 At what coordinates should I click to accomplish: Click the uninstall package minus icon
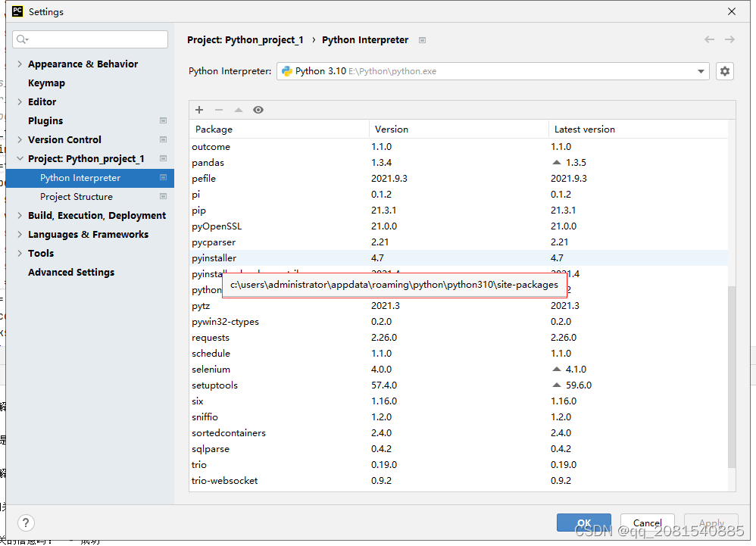[x=219, y=110]
